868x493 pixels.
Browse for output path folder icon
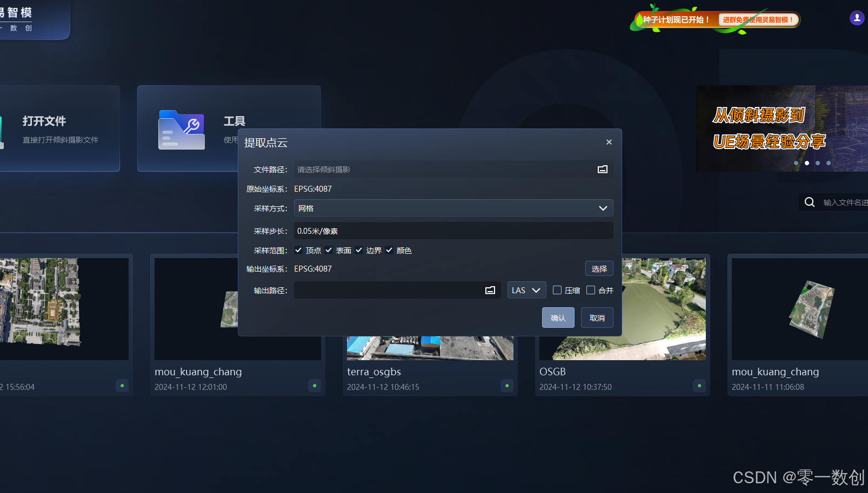click(490, 291)
